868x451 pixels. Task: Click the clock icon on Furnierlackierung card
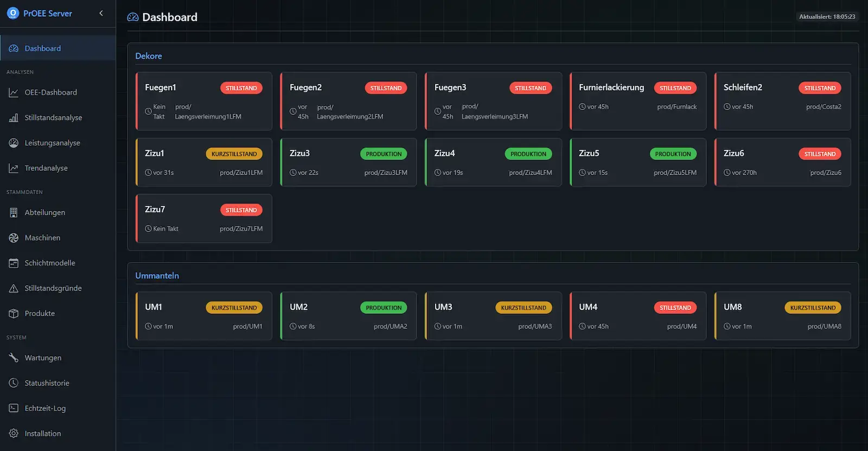(x=582, y=107)
